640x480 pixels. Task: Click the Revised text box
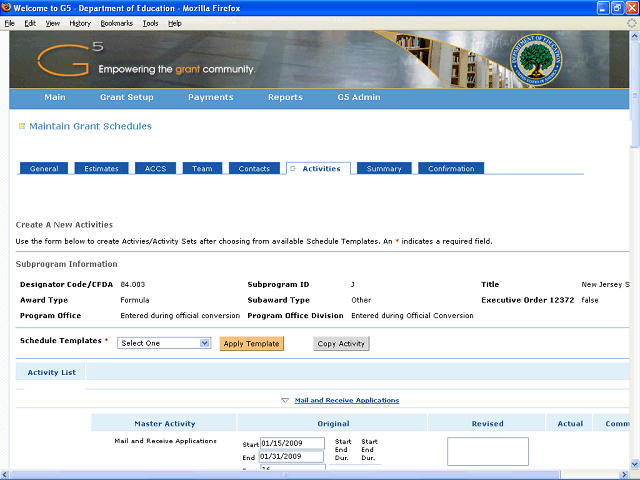488,451
